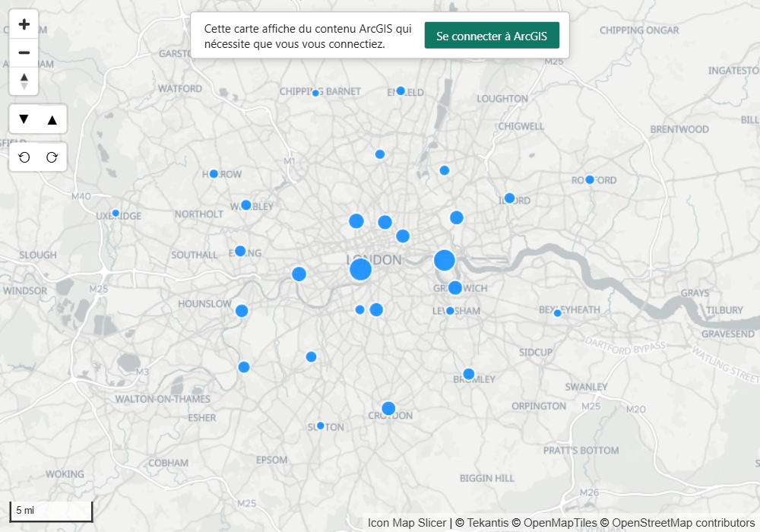Select the marker on Sutton
The image size is (760, 532).
(321, 426)
